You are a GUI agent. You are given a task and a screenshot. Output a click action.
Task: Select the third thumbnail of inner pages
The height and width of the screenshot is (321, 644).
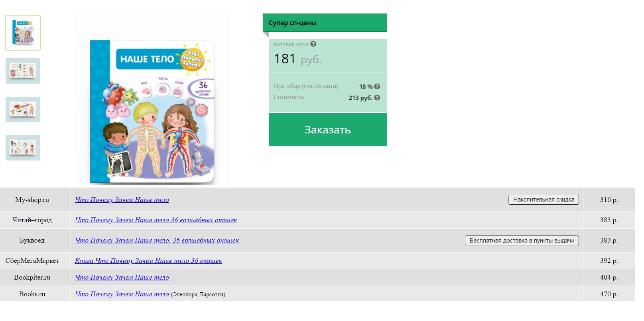(x=23, y=110)
